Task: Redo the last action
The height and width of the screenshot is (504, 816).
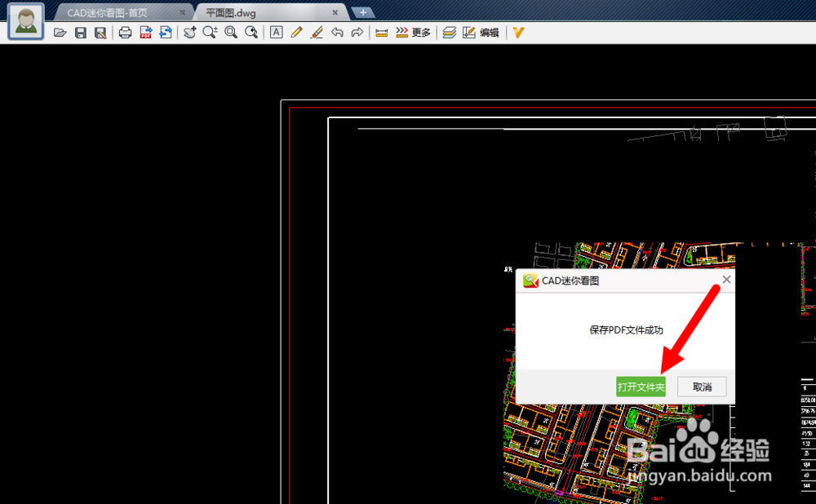Action: [x=357, y=33]
